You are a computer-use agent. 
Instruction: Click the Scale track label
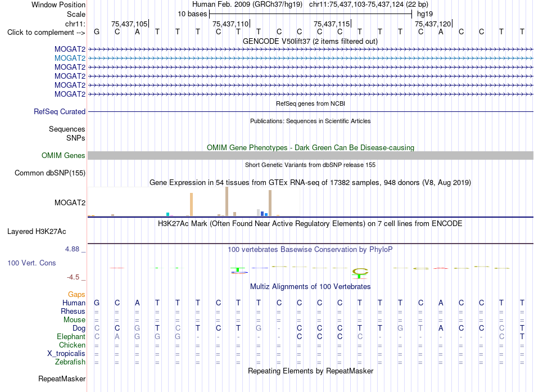(x=76, y=14)
